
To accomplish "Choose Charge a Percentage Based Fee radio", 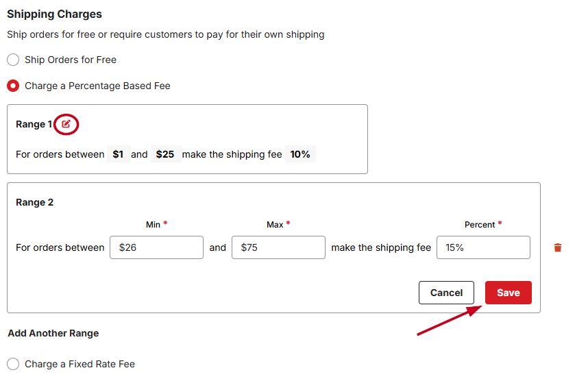I will click(13, 86).
